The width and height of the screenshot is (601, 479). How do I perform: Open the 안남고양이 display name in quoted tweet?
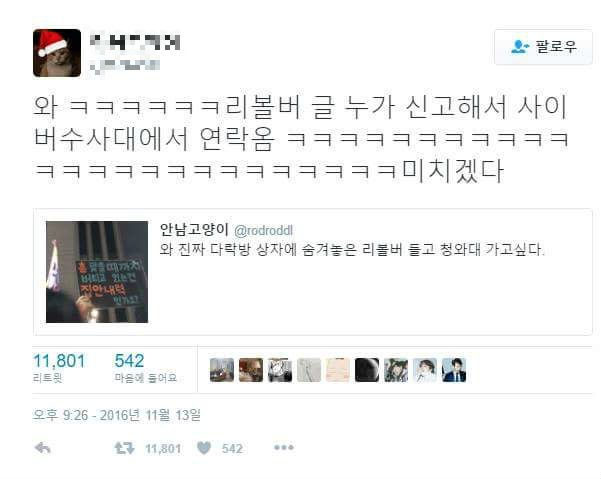pos(194,230)
